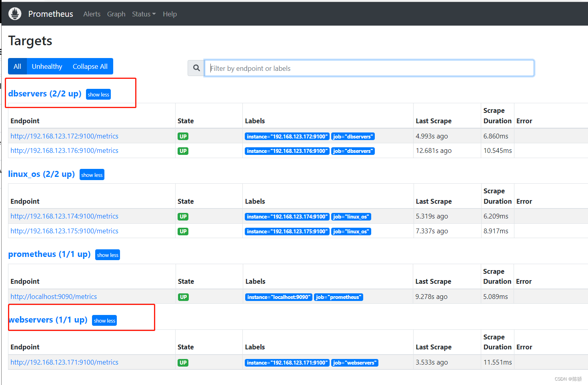Image resolution: width=588 pixels, height=385 pixels.
Task: Click UP badge for 192.168.123.172
Action: (183, 136)
